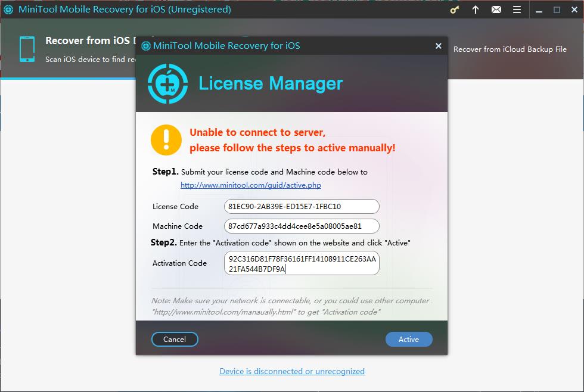Click the 'Step2.' instruction text
The width and height of the screenshot is (584, 392).
click(x=281, y=242)
